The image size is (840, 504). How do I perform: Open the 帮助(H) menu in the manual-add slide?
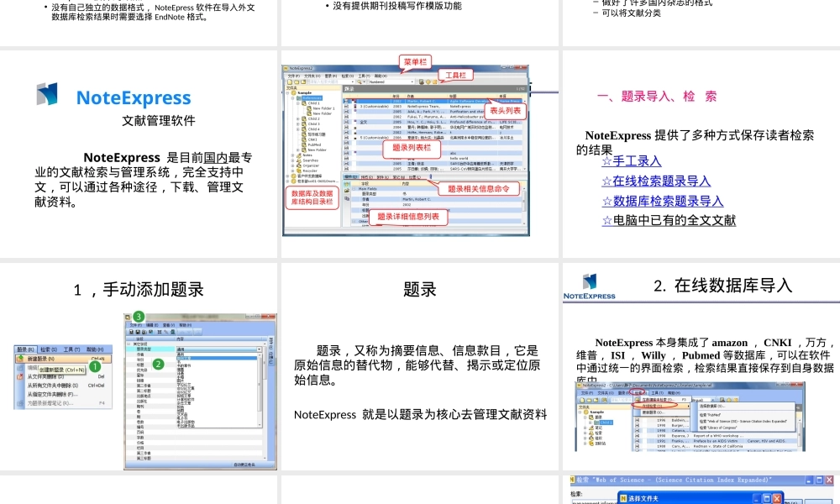(96, 349)
